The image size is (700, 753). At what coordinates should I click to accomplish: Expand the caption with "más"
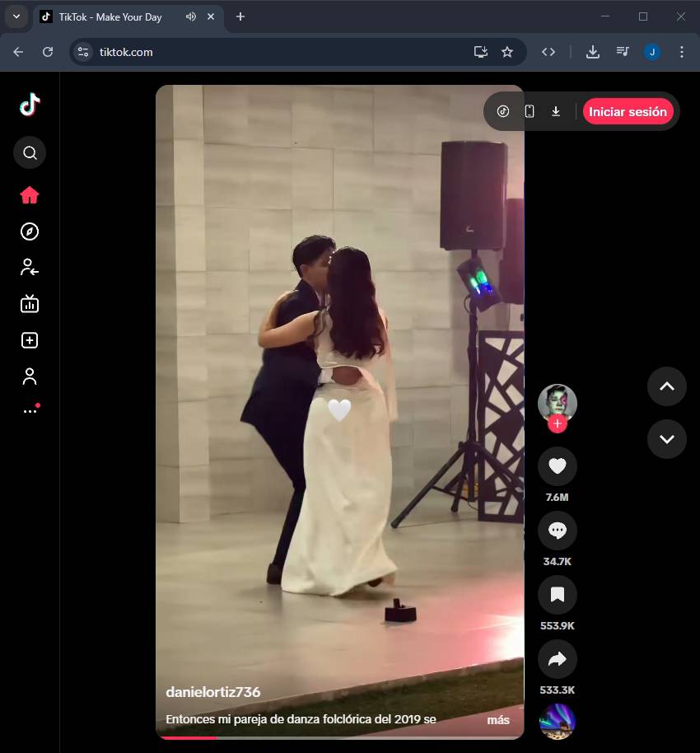click(x=497, y=720)
